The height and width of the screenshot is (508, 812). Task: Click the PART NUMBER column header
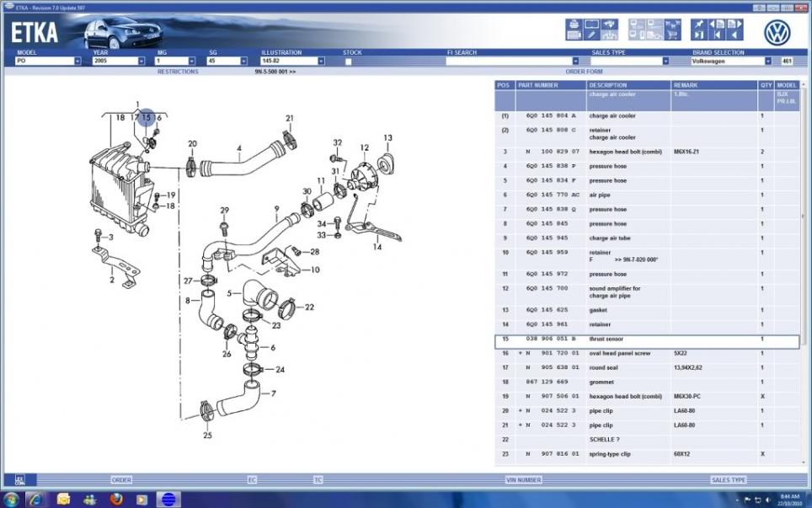551,85
